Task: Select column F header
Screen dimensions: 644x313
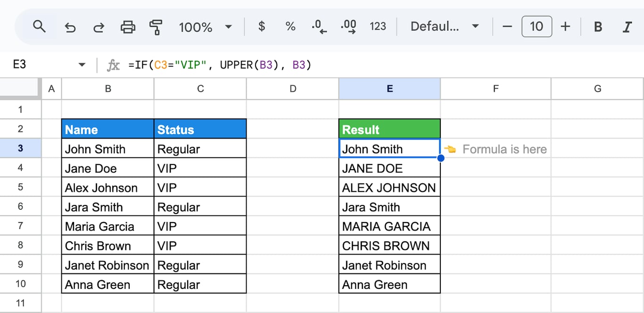Action: pyautogui.click(x=495, y=89)
